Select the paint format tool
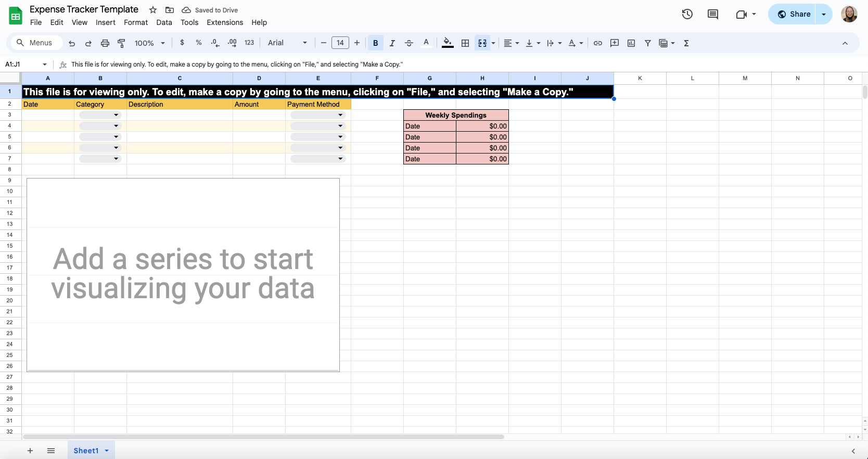This screenshot has width=868, height=459. click(x=121, y=43)
